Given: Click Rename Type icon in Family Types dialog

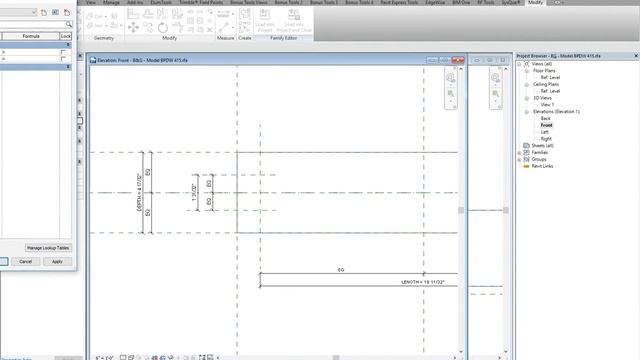Looking at the screenshot, I should point(56,13).
